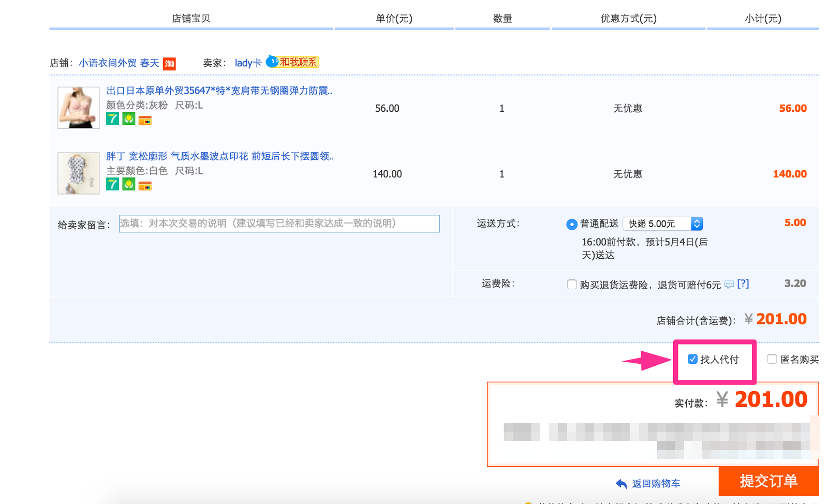Click the speech bubble icon beside 运费险
Viewport: 828px width, 504px height.
point(729,284)
